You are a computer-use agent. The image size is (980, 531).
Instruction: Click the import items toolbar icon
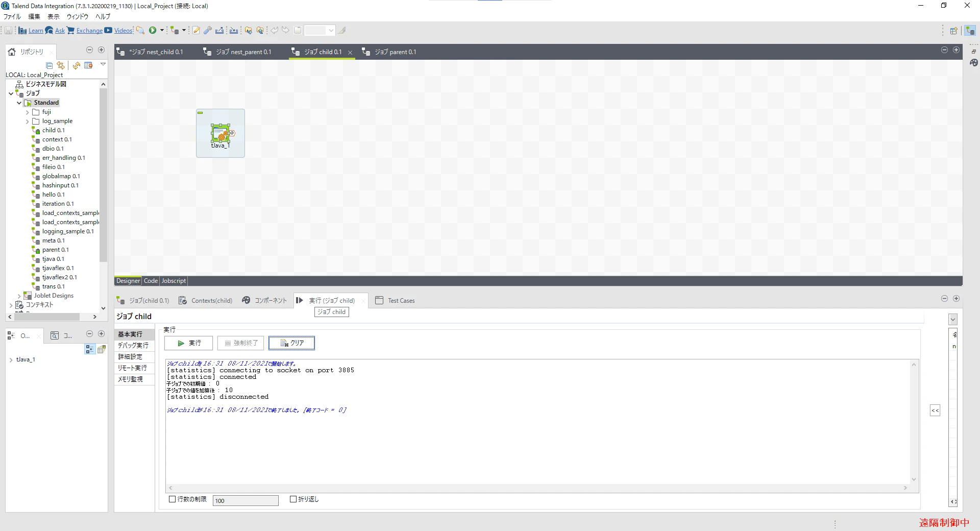coord(234,30)
